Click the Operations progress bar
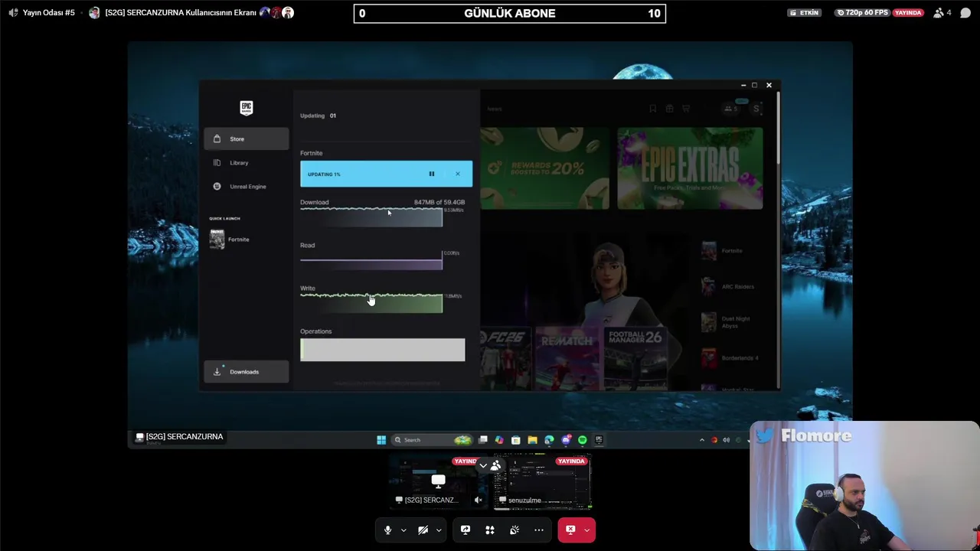The width and height of the screenshot is (980, 551). pyautogui.click(x=382, y=350)
